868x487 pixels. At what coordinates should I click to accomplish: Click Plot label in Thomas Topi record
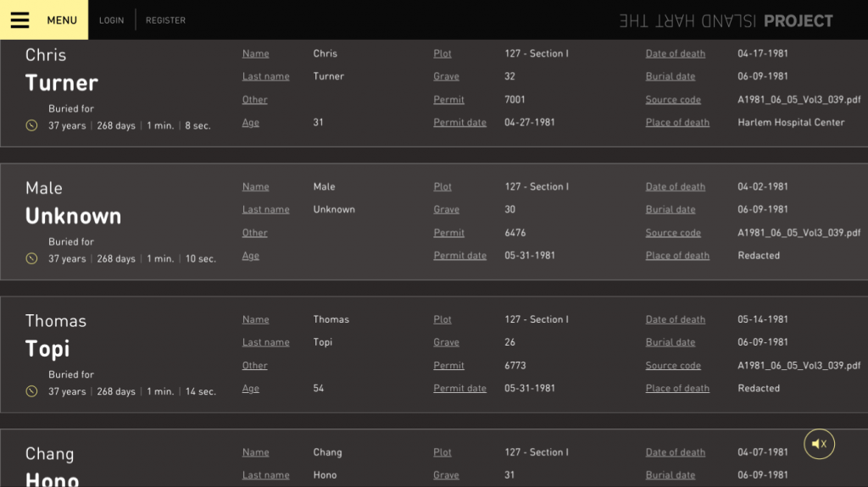coord(442,320)
